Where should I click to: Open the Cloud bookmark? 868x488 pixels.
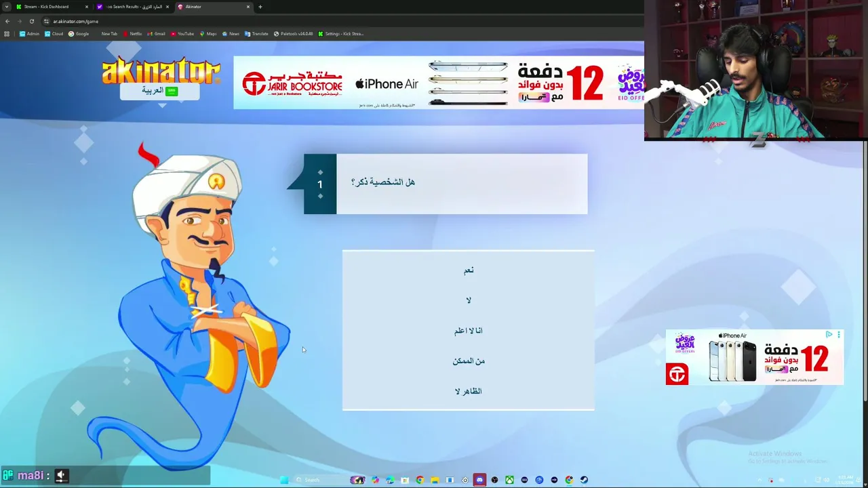pos(54,34)
